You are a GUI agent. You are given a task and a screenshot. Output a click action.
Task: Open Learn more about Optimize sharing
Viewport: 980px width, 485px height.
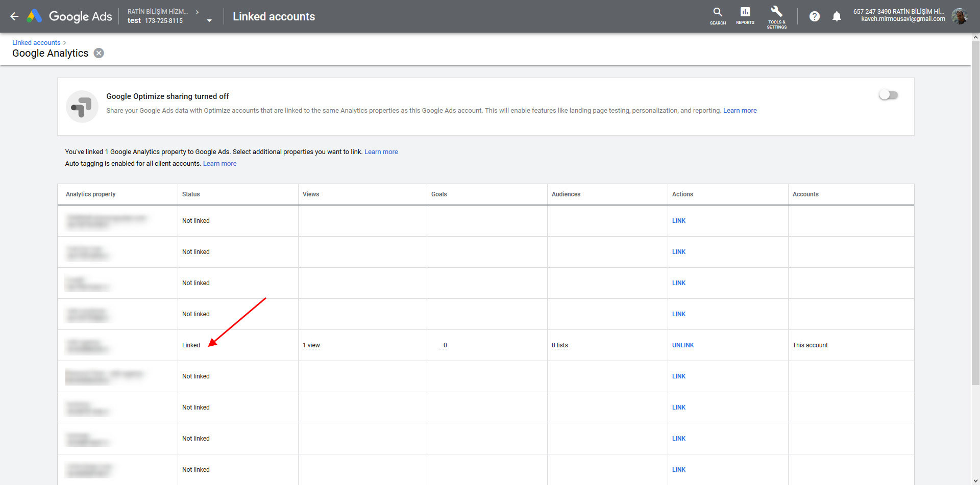point(740,111)
